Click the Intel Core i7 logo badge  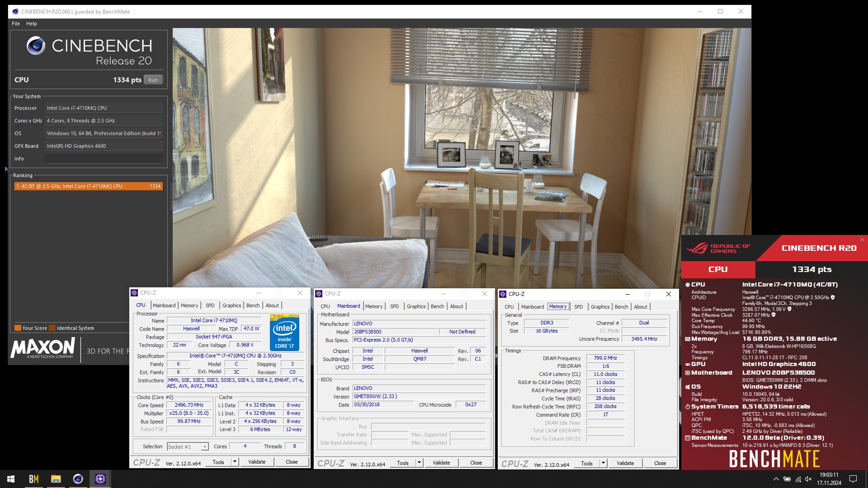point(284,333)
